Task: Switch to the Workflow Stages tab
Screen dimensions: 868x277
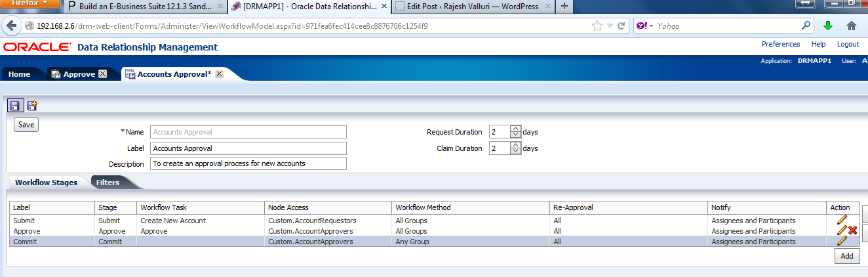Action: click(x=46, y=182)
